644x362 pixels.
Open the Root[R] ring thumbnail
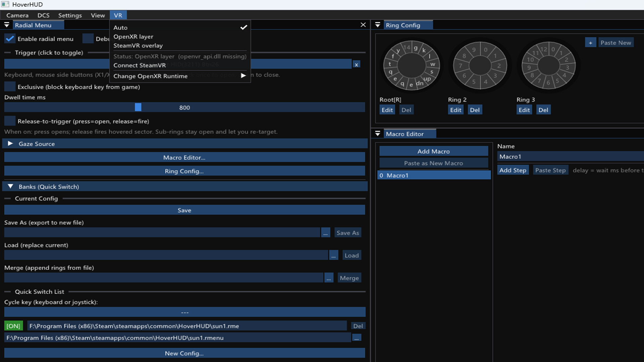(x=411, y=65)
